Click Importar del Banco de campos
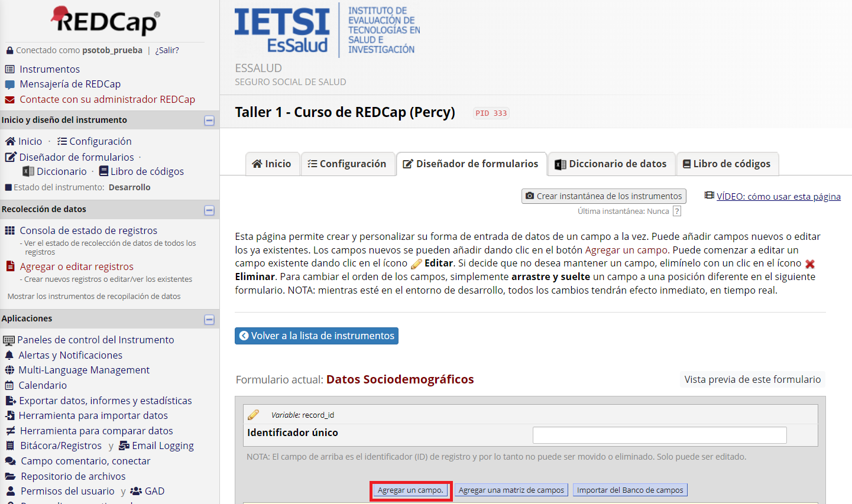The image size is (852, 504). tap(630, 490)
